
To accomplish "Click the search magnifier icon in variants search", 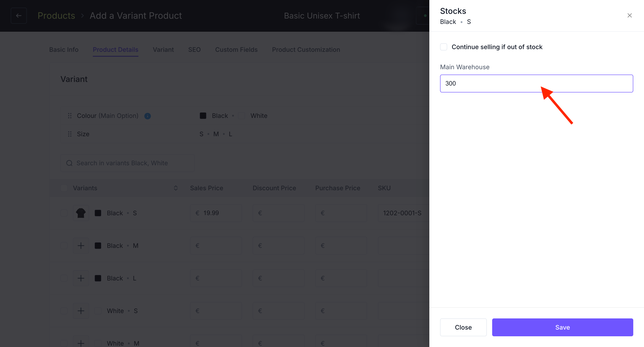I will click(69, 163).
